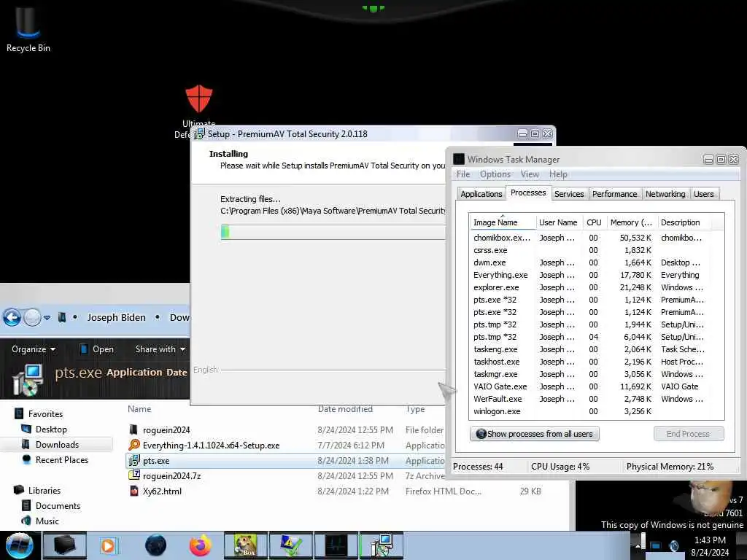Image resolution: width=747 pixels, height=560 pixels.
Task: Switch to the Performance tab
Action: point(614,194)
